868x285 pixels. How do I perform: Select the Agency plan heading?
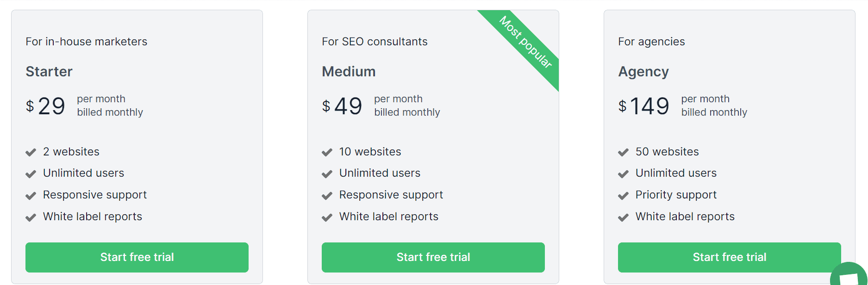pos(643,72)
